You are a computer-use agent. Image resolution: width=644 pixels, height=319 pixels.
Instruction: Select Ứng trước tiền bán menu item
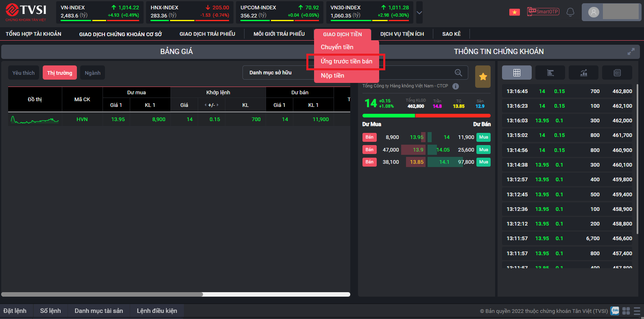coord(346,61)
